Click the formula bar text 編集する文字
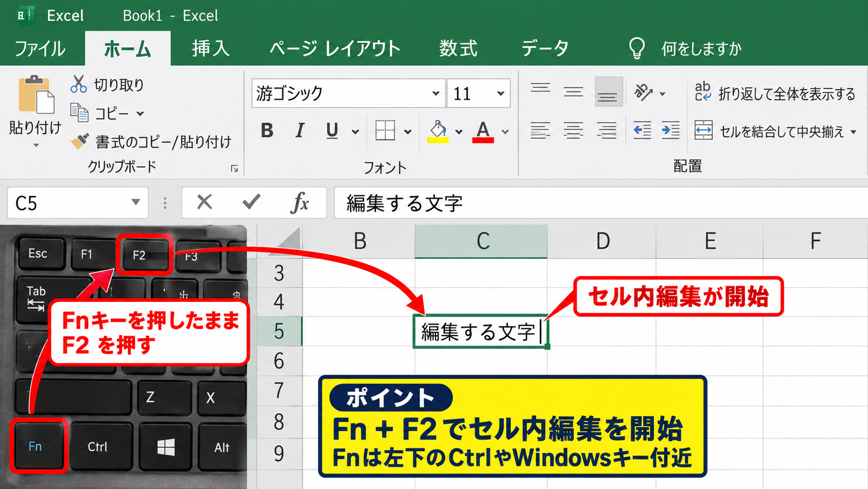868x489 pixels. click(404, 203)
